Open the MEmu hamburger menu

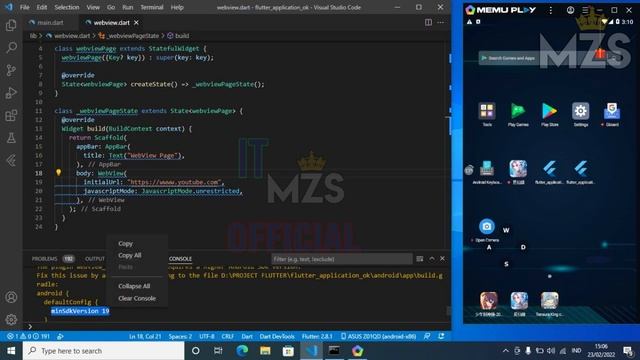[x=585, y=10]
